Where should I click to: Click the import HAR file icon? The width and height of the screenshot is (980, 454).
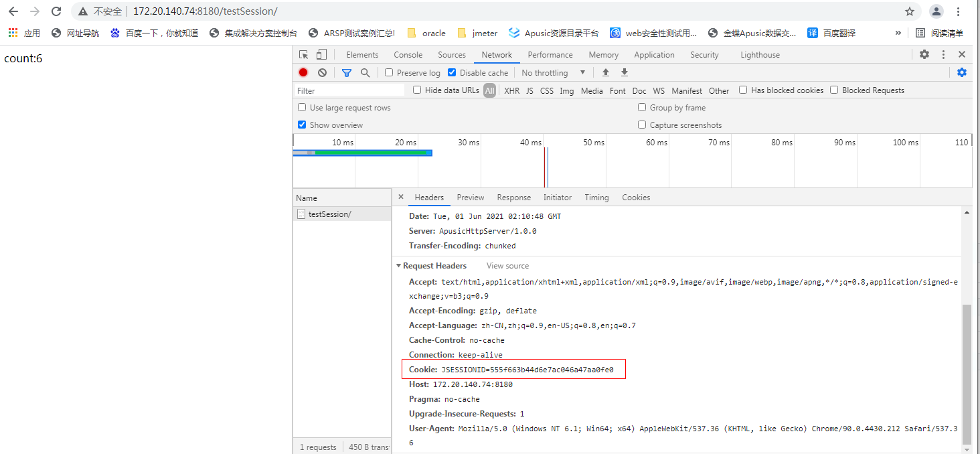pyautogui.click(x=606, y=72)
